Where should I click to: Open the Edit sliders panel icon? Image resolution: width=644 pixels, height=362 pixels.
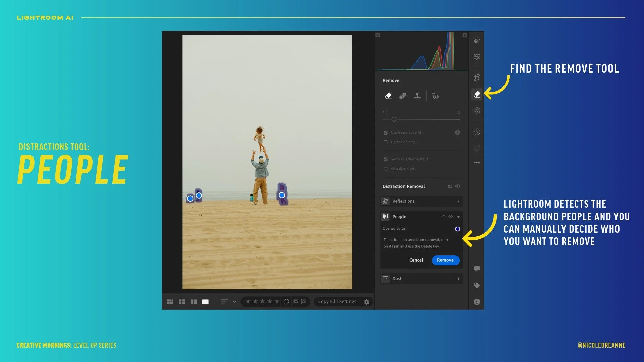point(477,57)
